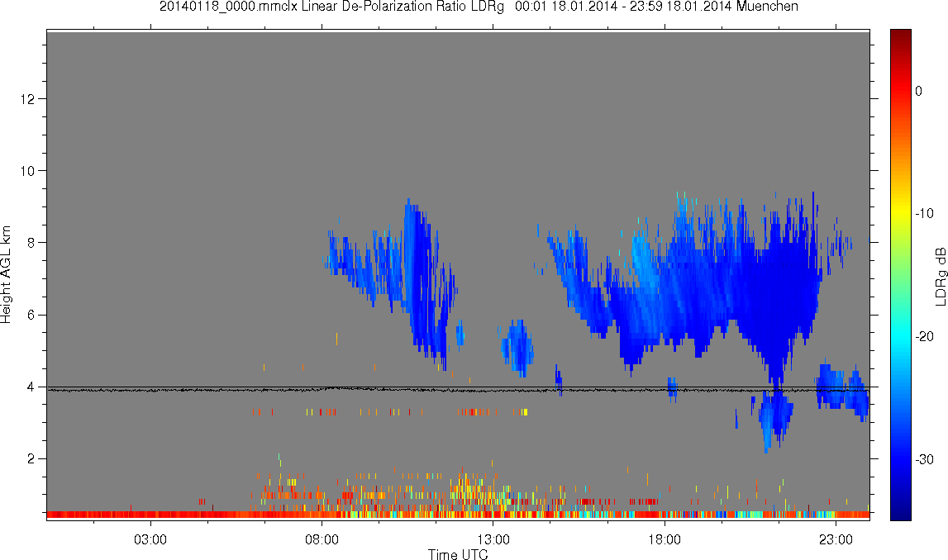Click the height axis label '8'

[31, 243]
